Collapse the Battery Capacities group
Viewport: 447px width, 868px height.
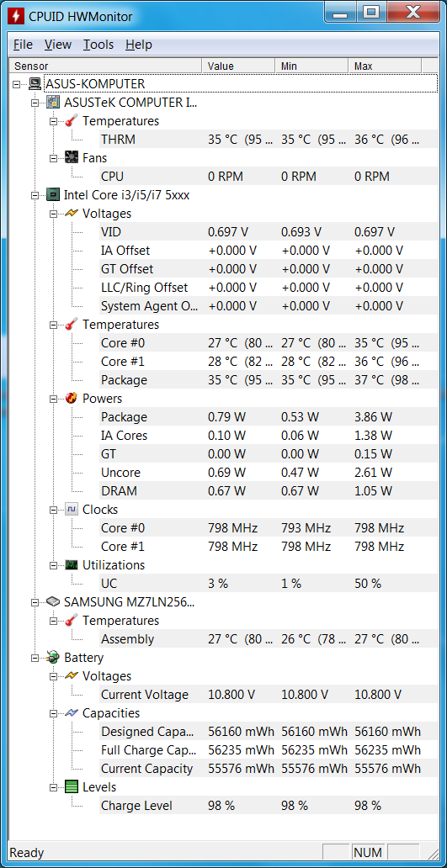point(53,713)
